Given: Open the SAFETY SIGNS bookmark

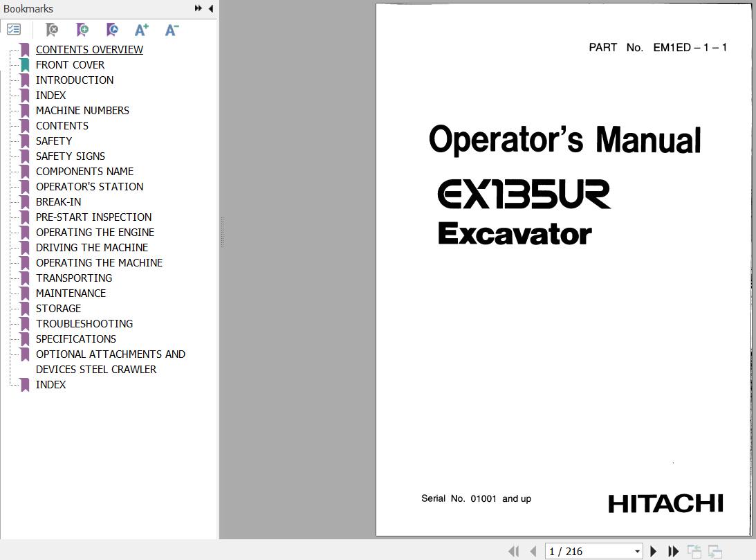Looking at the screenshot, I should pyautogui.click(x=71, y=156).
